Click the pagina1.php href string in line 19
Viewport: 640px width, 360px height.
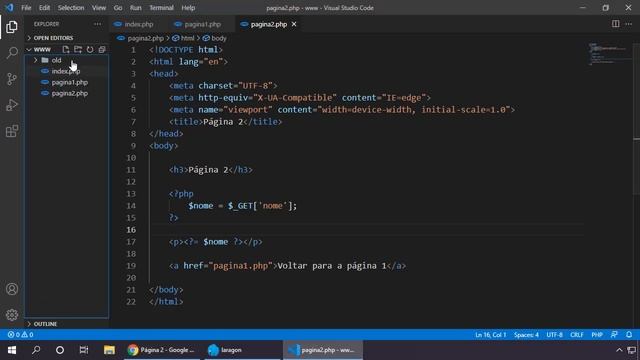coord(241,266)
